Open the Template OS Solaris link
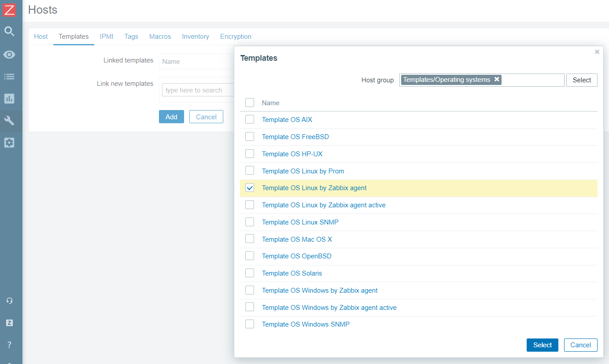The width and height of the screenshot is (609, 364). [x=292, y=273]
